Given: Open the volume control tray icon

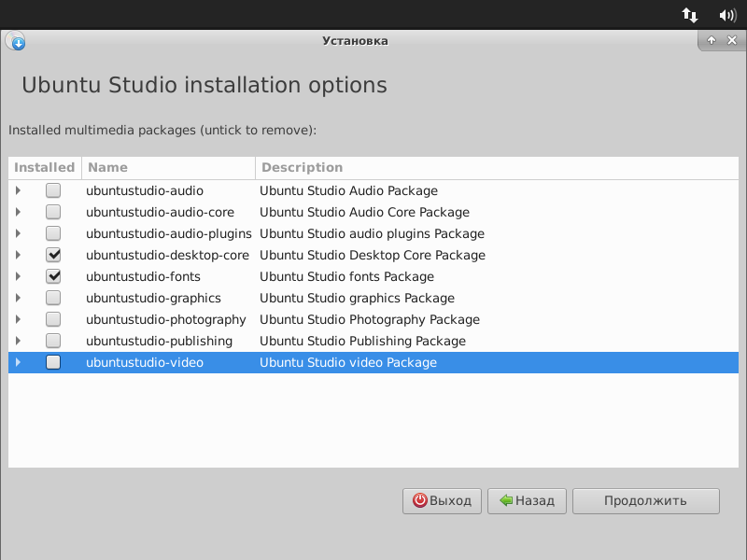Looking at the screenshot, I should point(727,15).
